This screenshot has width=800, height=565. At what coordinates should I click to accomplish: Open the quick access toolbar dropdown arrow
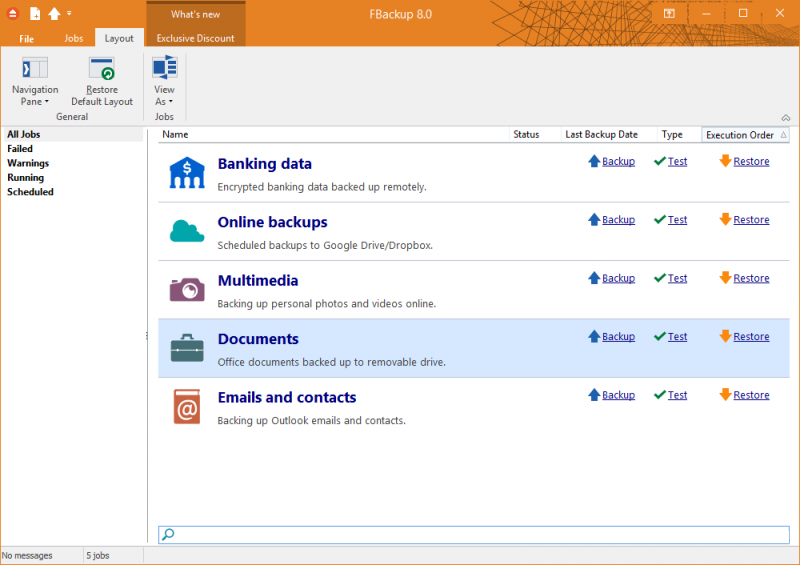69,14
